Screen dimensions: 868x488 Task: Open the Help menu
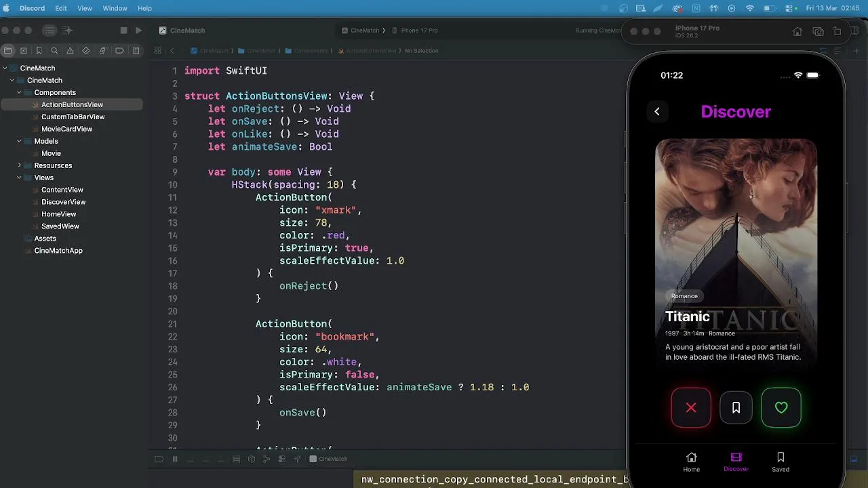[144, 8]
